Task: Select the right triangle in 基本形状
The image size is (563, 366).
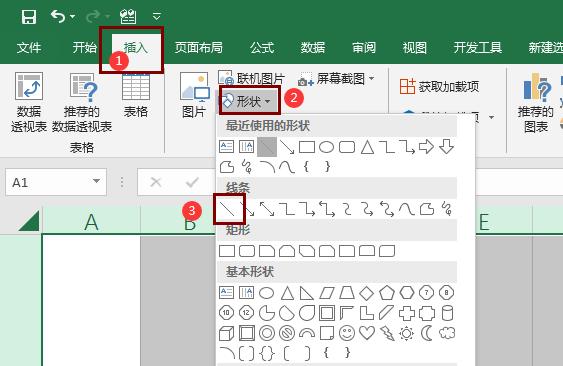Action: point(307,293)
